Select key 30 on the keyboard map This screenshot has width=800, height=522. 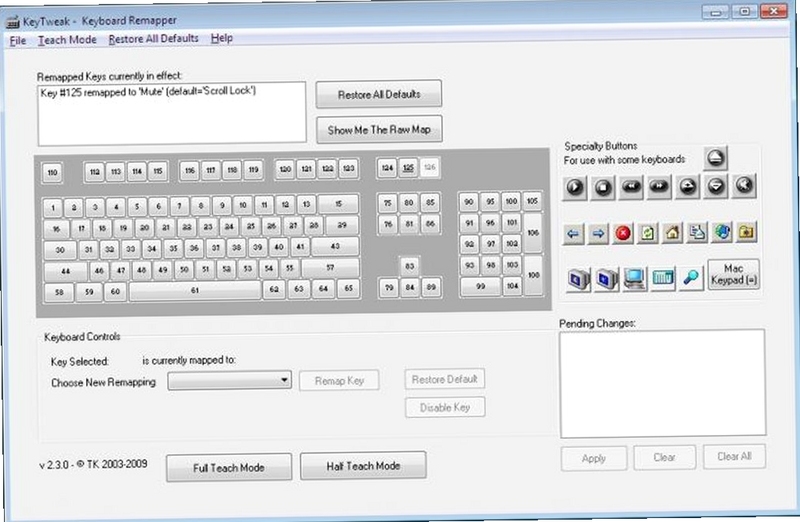[x=60, y=250]
